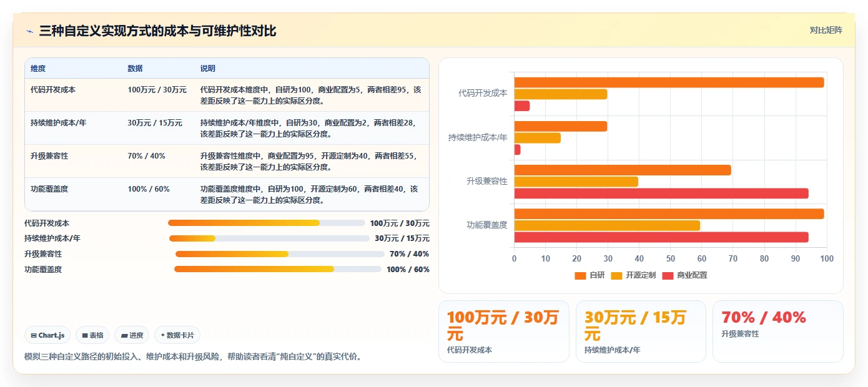The image size is (868, 387).
Task: Open the 升级兼容性 data card
Action: point(777,331)
